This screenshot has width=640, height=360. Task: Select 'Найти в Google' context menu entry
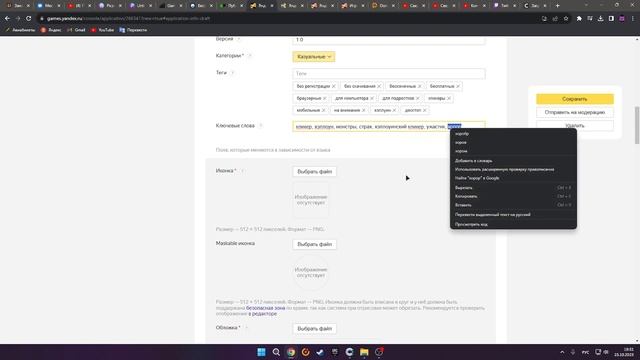coord(513,178)
